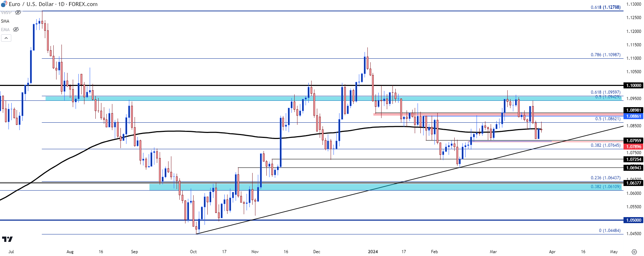Click the Apr date on the time axis
Viewport: 644px width, 256px height.
click(x=552, y=252)
